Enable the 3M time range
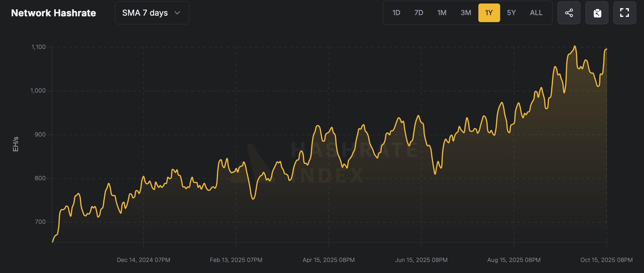644x273 pixels. (x=466, y=13)
